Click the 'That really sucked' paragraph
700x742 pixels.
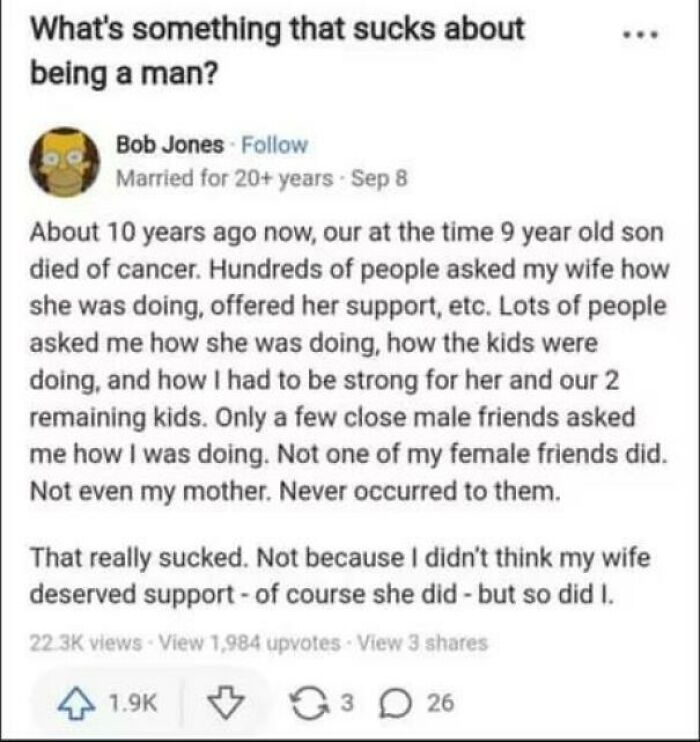tap(340, 576)
